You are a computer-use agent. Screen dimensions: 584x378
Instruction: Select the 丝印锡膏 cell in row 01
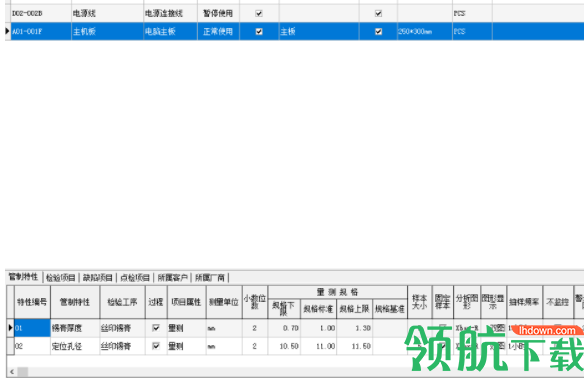122,328
